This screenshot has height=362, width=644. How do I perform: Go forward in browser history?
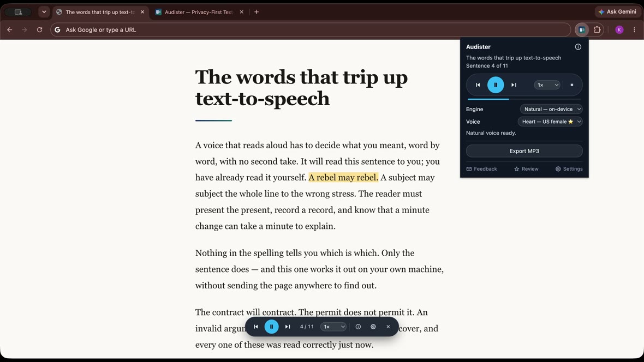coord(24,29)
